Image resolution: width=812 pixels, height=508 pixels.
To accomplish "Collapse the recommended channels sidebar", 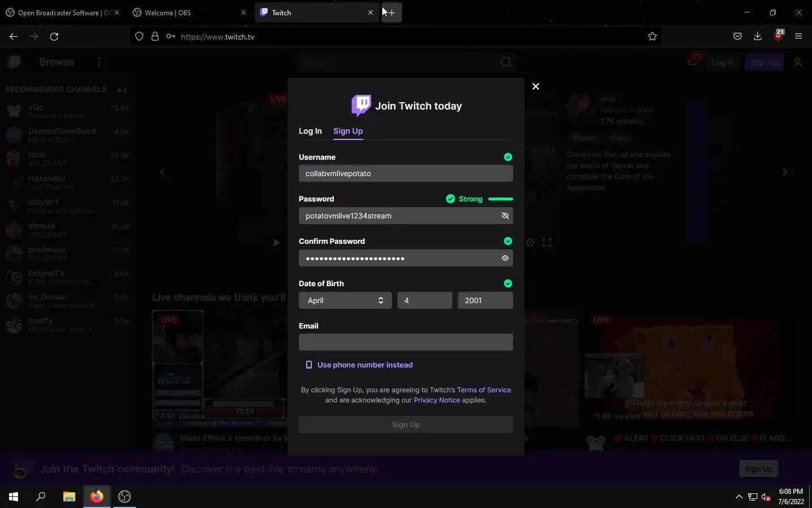I will pyautogui.click(x=121, y=90).
